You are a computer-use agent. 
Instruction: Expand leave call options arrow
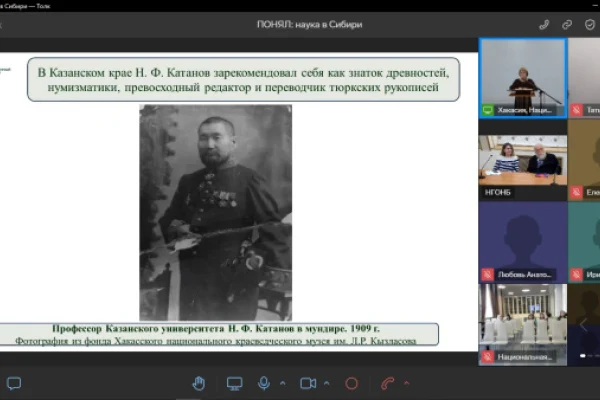[x=406, y=383]
